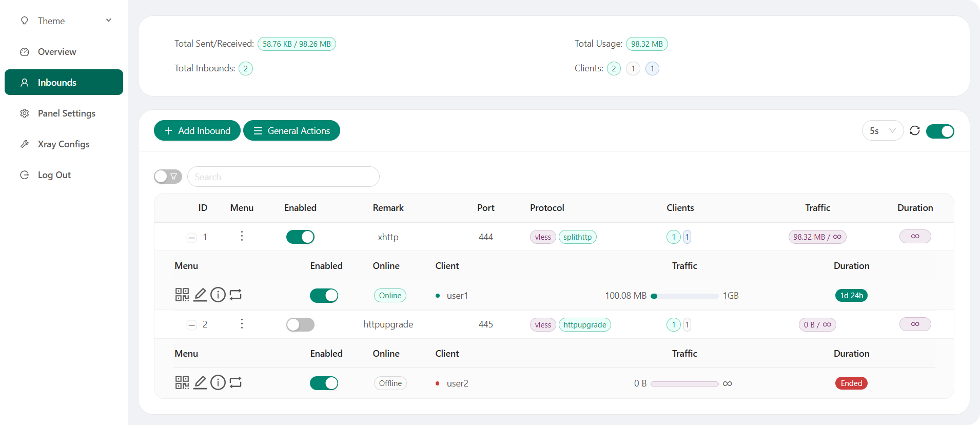
Task: Go to Panel Settings
Action: pyautogui.click(x=66, y=113)
